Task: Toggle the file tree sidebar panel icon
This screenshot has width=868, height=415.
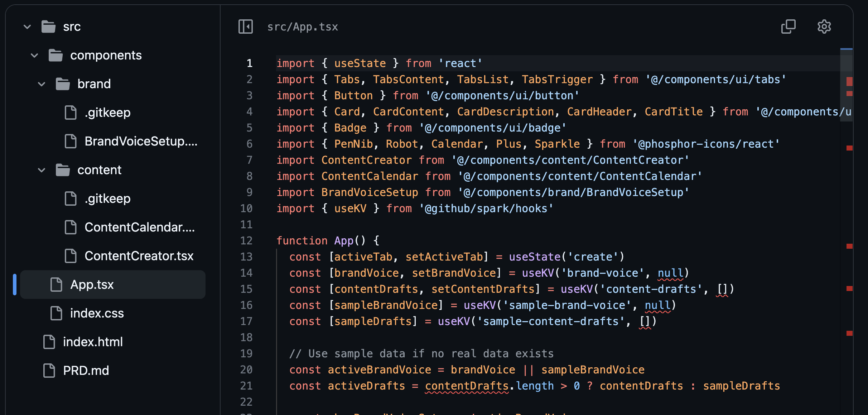Action: tap(246, 27)
